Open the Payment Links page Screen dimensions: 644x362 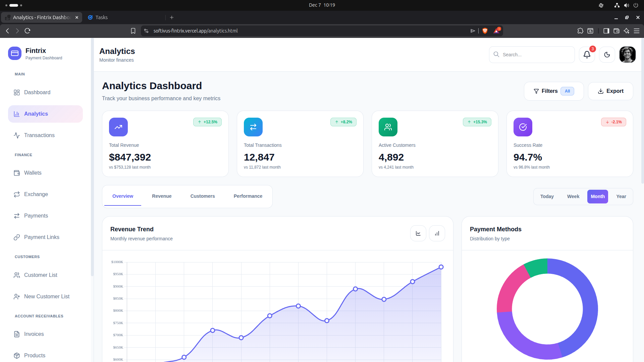tap(41, 237)
